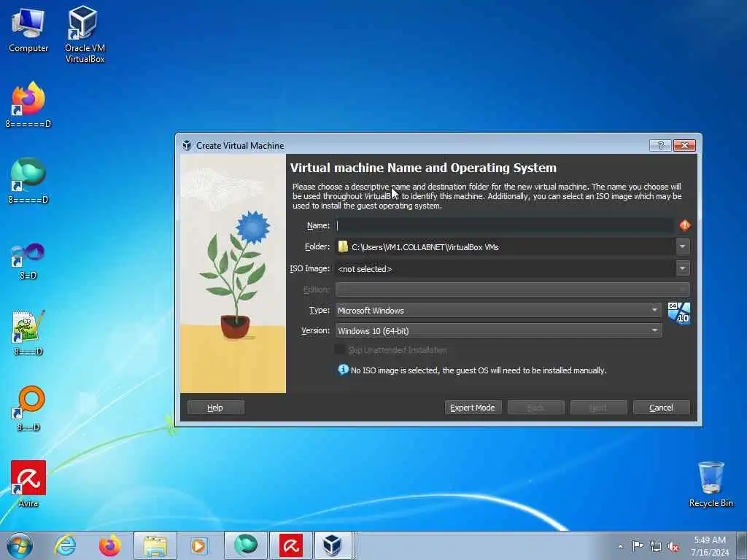Select the Firefox desktop shortcut
The width and height of the screenshot is (747, 560).
(x=28, y=105)
